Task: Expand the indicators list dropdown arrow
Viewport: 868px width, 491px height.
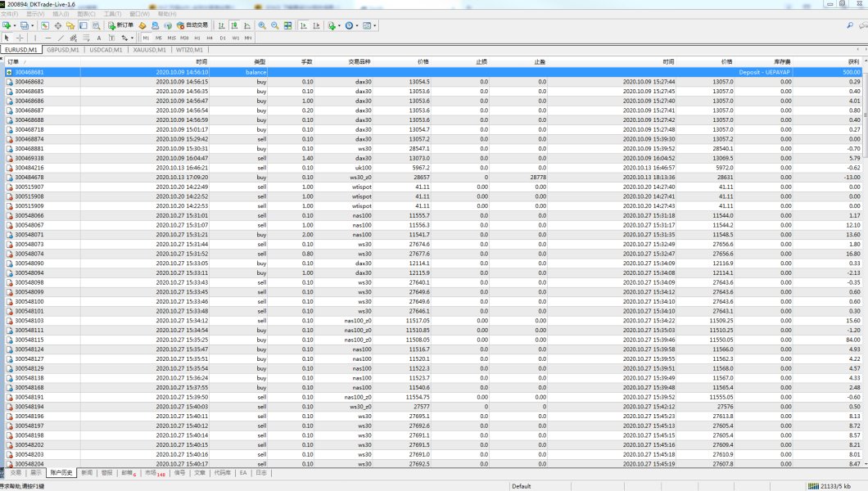Action: tap(339, 25)
